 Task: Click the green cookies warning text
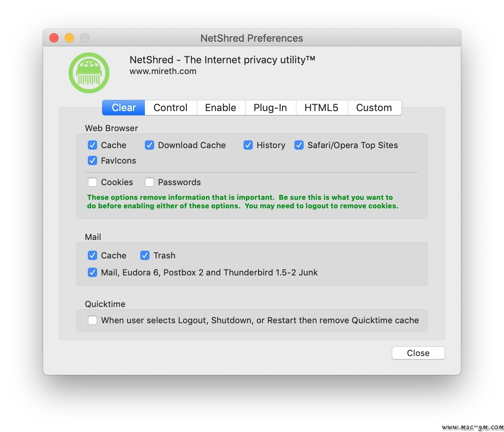pyautogui.click(x=243, y=202)
